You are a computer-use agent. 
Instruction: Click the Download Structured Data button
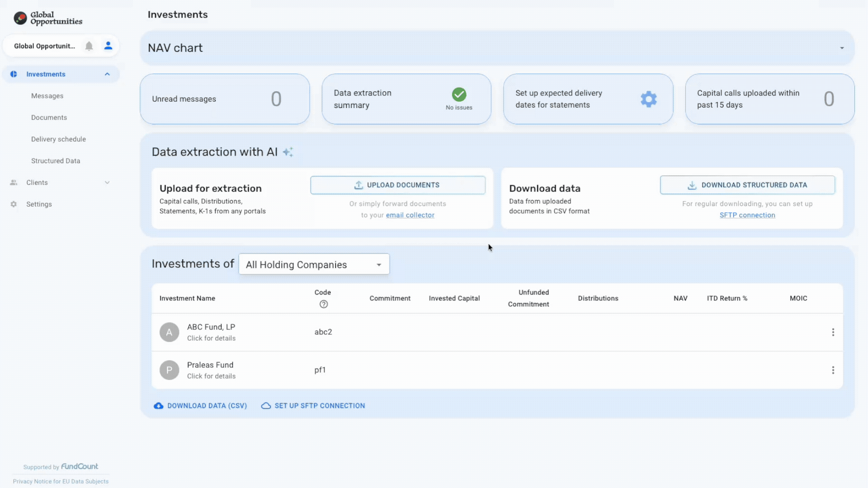pyautogui.click(x=747, y=185)
